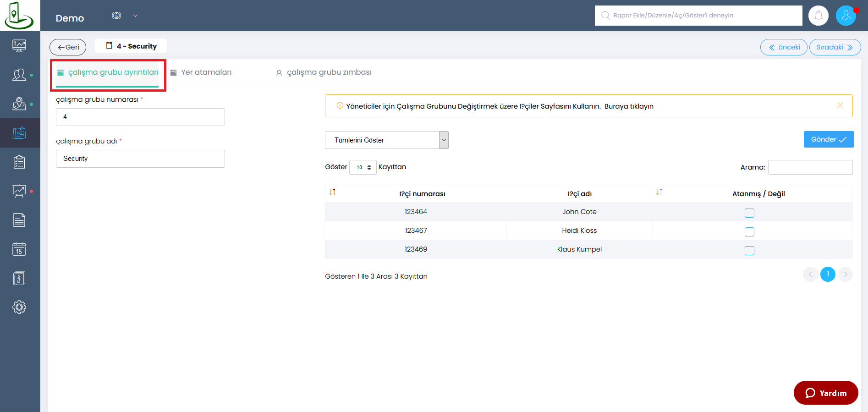Go to previous table page arrow
Image resolution: width=868 pixels, height=412 pixels.
pyautogui.click(x=810, y=274)
